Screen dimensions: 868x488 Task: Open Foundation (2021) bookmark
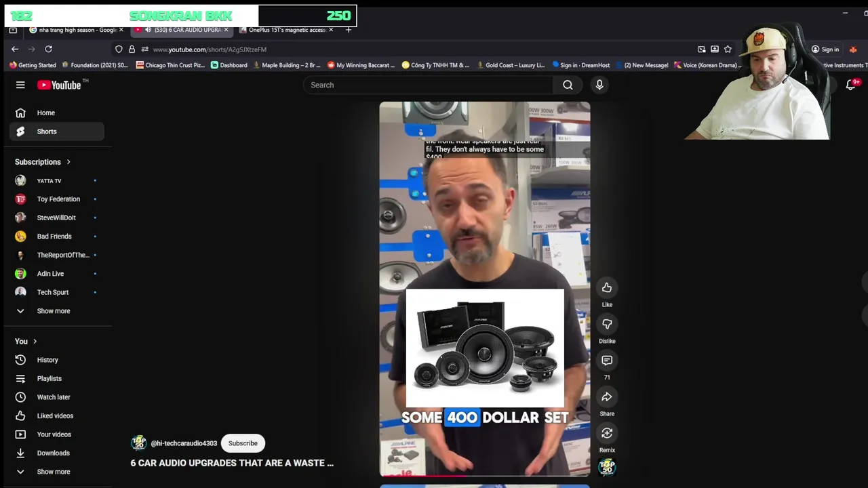95,65
